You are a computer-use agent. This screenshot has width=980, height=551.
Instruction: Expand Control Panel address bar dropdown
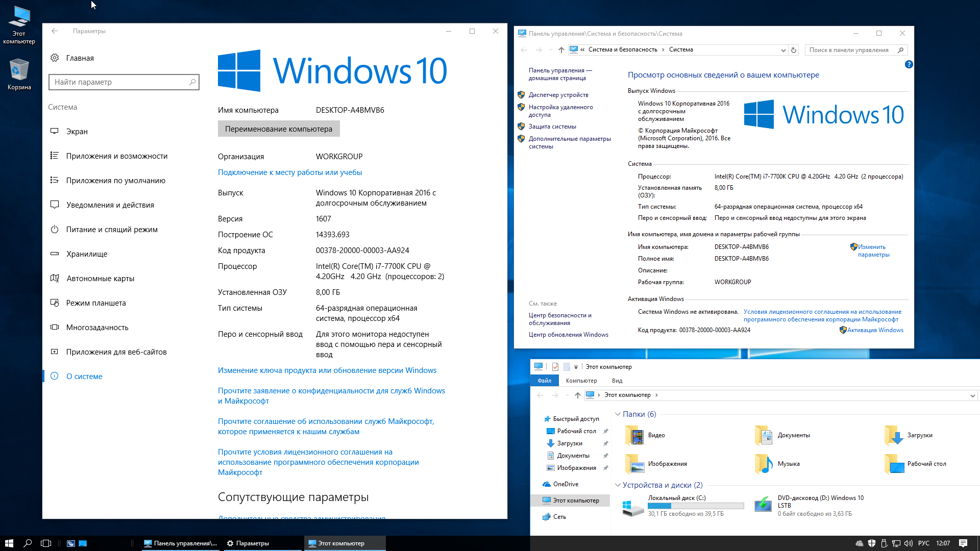783,50
